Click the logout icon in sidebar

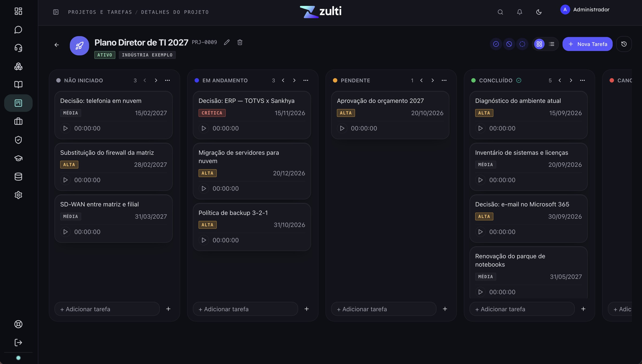18,343
